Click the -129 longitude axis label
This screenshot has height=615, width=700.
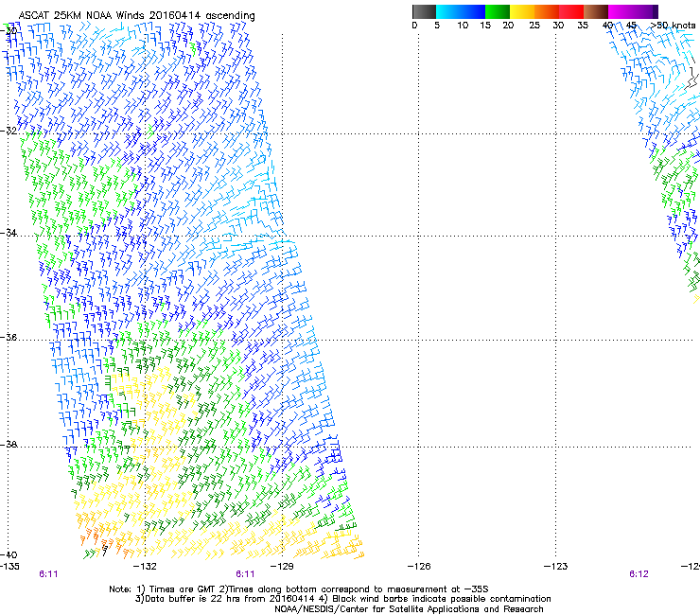[282, 567]
